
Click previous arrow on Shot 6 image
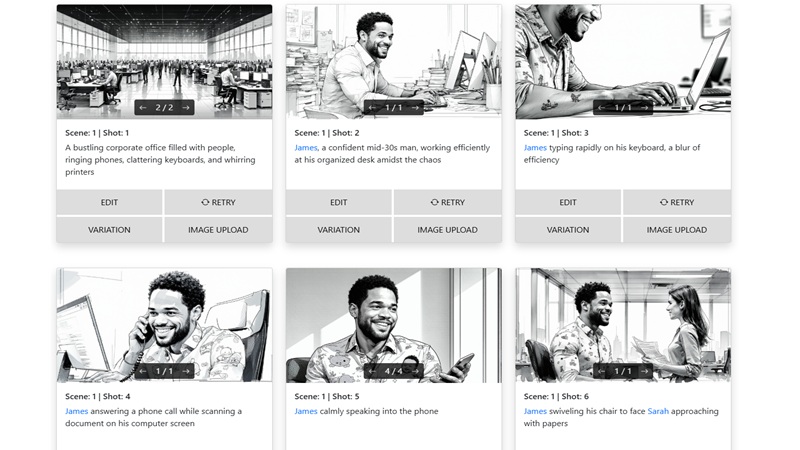pyautogui.click(x=602, y=371)
